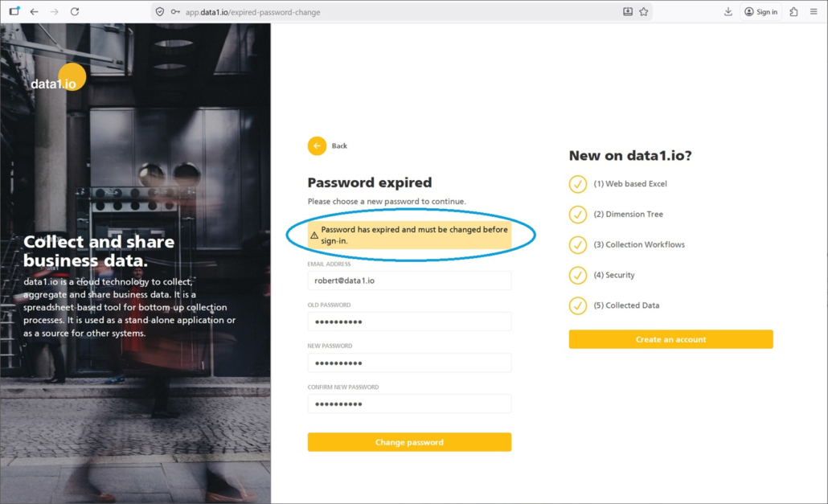
Task: Click the tracking protection shield icon
Action: pyautogui.click(x=160, y=12)
